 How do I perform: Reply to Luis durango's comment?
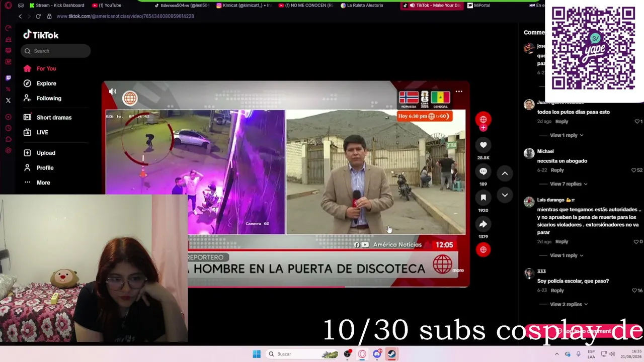(x=561, y=242)
